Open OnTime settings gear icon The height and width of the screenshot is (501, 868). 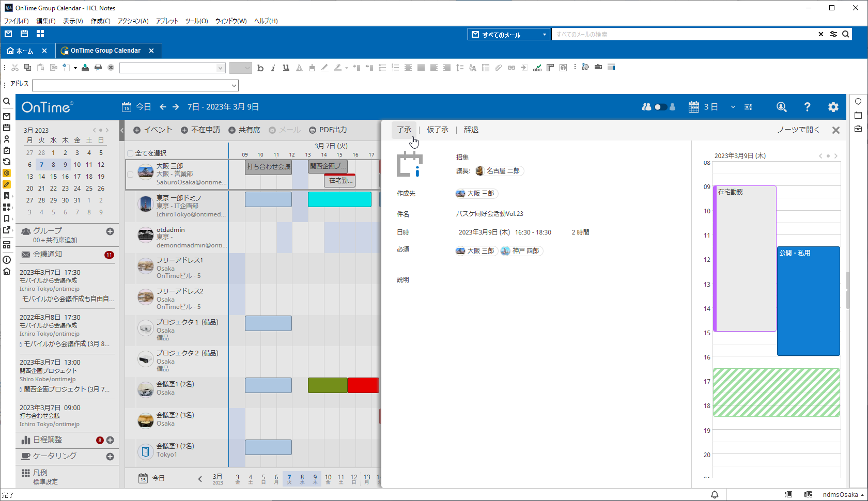[833, 107]
